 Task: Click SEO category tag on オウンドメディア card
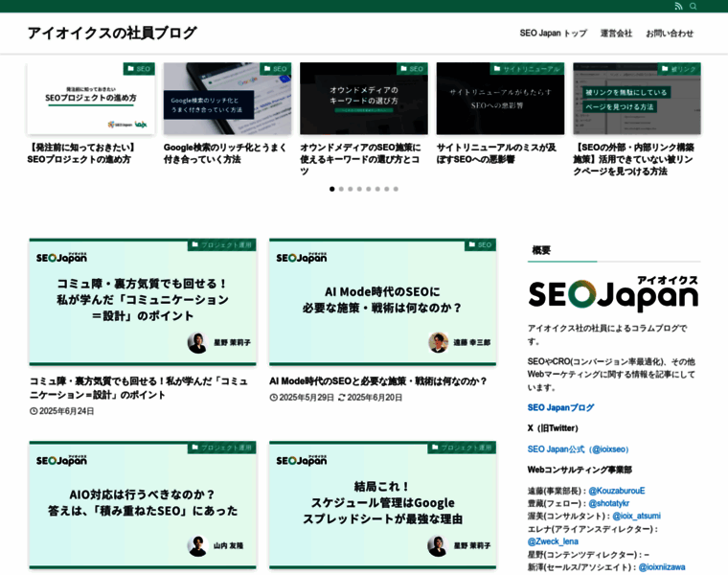pos(412,69)
